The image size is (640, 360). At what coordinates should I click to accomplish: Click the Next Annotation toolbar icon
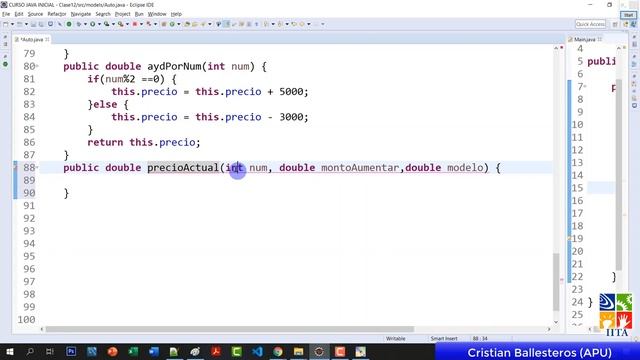[266, 24]
